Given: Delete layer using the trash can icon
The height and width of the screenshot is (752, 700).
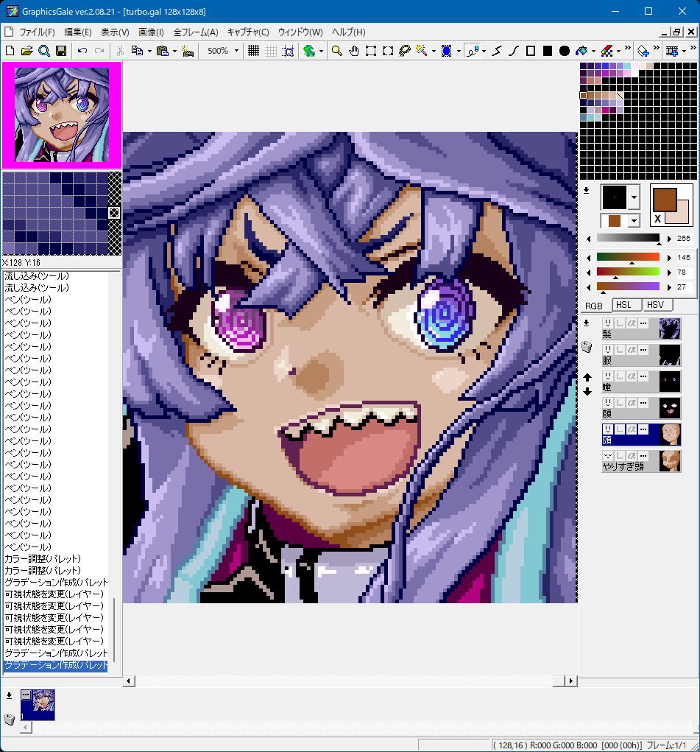Looking at the screenshot, I should 587,348.
